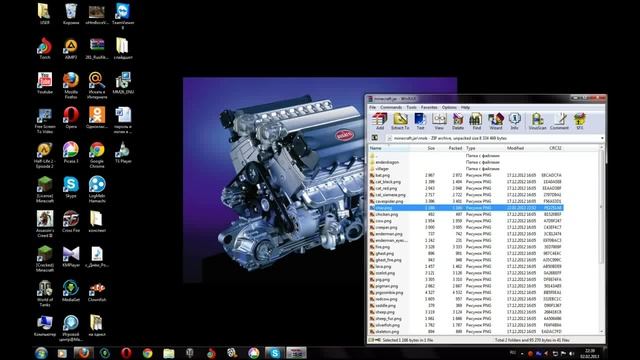Open the Help menu in WinRAR
Image resolution: width=640 pixels, height=360 pixels.
[x=465, y=107]
